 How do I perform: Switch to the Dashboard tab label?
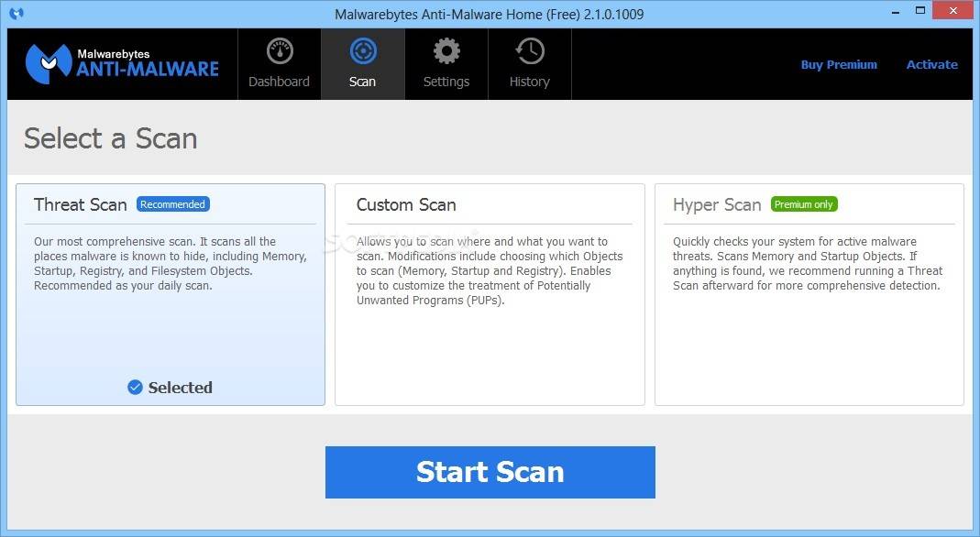click(x=279, y=82)
